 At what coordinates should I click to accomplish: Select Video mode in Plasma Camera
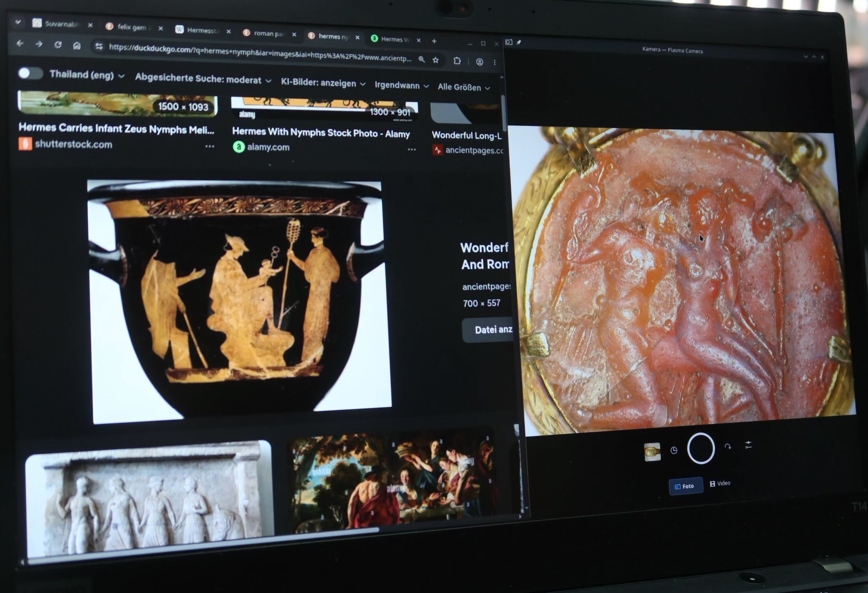[721, 483]
